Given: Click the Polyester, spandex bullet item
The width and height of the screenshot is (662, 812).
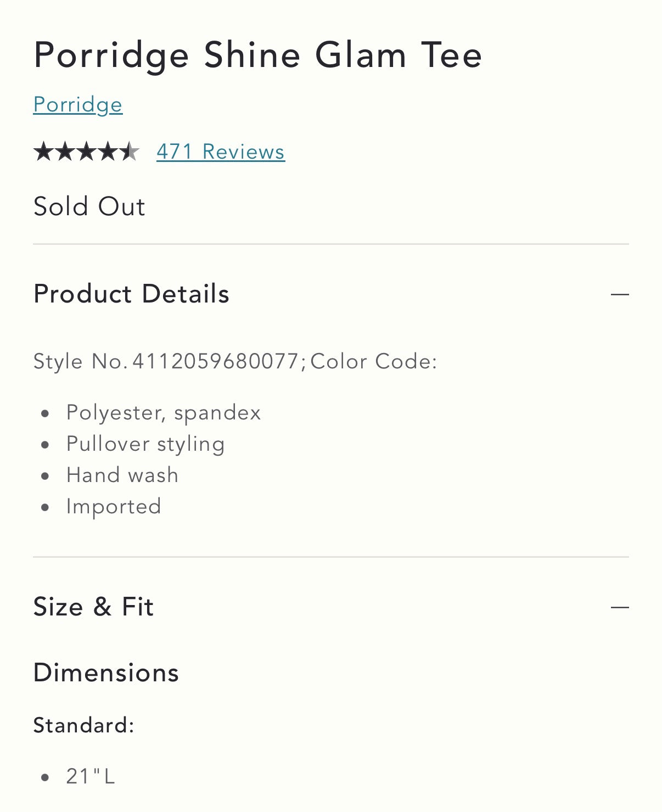Looking at the screenshot, I should pyautogui.click(x=164, y=413).
